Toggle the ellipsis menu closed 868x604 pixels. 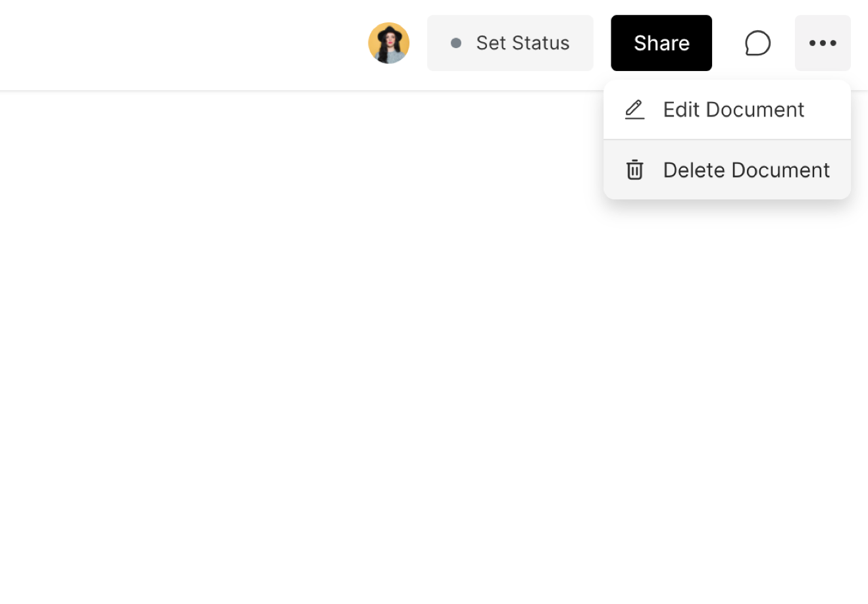click(823, 43)
